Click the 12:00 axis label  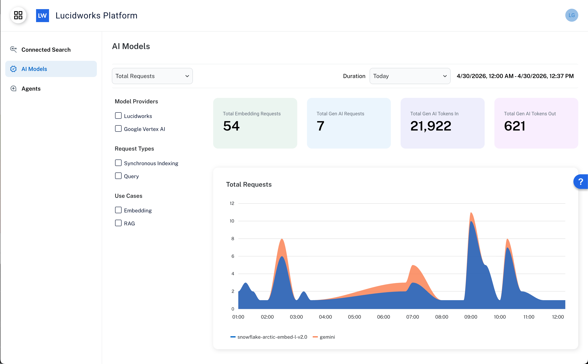coord(558,317)
